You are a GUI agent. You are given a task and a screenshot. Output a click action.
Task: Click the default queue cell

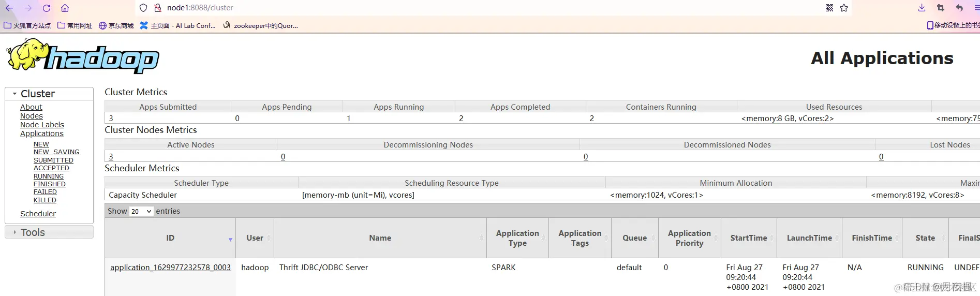tap(629, 268)
